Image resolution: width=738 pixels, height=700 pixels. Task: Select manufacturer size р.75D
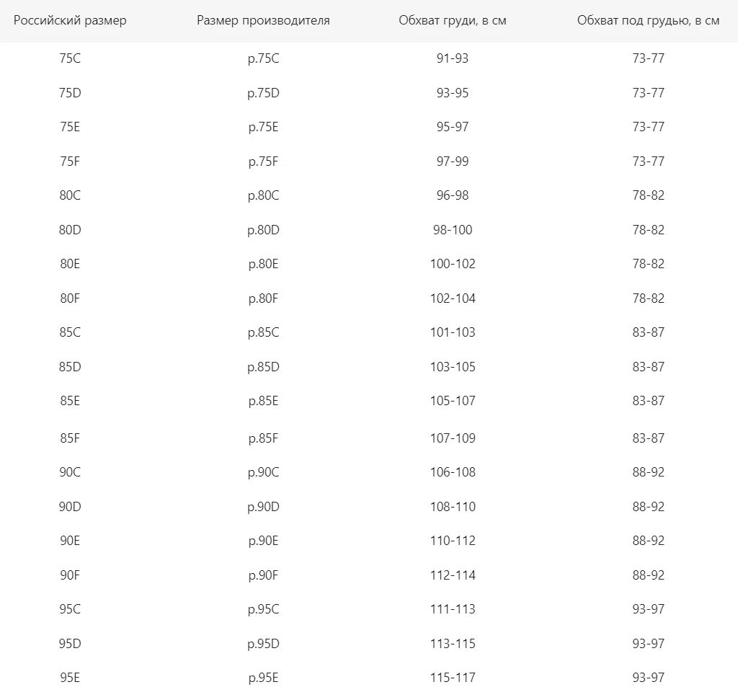263,93
